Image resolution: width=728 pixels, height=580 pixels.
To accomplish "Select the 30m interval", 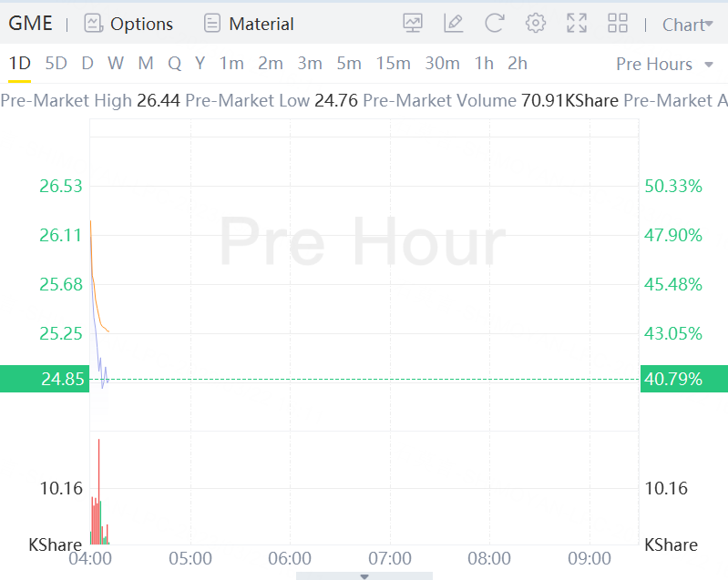I will click(x=442, y=63).
